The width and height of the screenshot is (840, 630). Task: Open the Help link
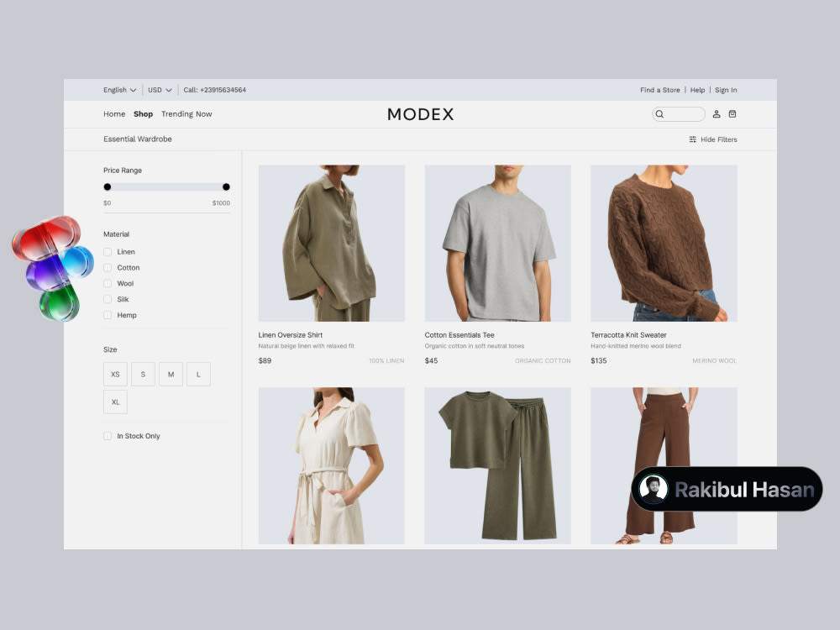697,90
